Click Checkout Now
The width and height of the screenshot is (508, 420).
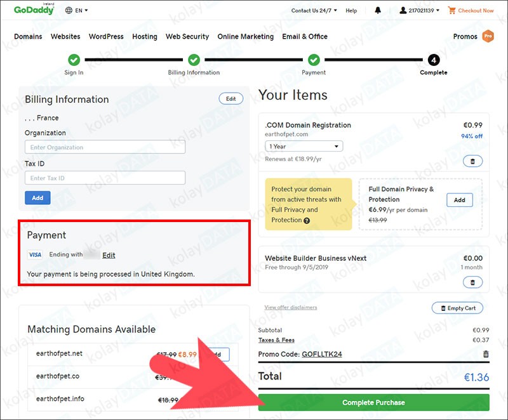click(476, 10)
